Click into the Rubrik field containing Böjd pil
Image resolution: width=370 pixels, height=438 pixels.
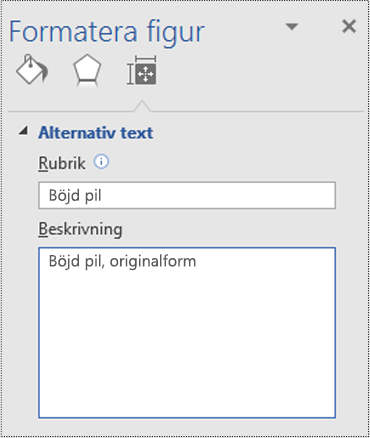[187, 195]
